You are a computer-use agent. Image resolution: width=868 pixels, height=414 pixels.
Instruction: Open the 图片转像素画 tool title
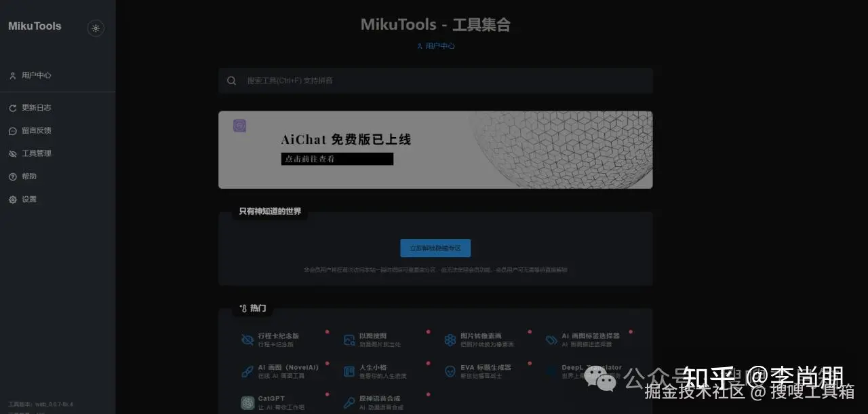(481, 336)
